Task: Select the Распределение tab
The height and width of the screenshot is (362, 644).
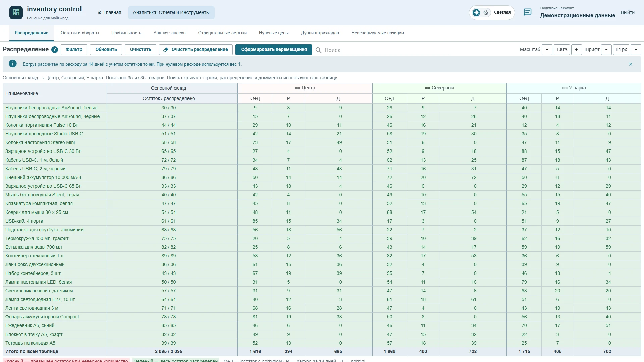Action: 32,33
